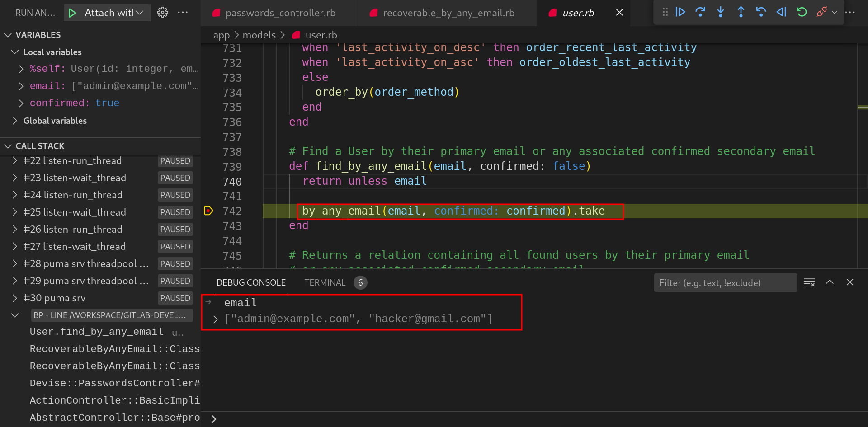Restart the debug session
Screen dimensions: 868x427
[x=802, y=12]
